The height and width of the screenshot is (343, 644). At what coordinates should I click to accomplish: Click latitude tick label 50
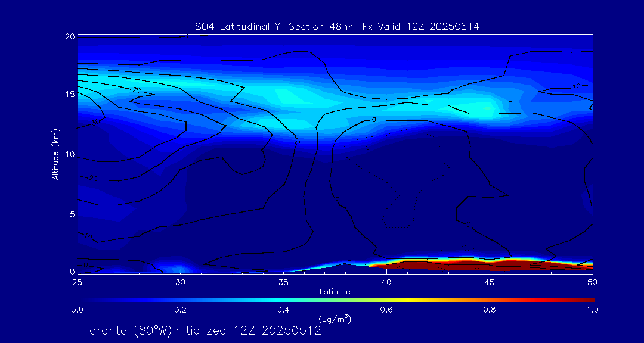pos(593,282)
